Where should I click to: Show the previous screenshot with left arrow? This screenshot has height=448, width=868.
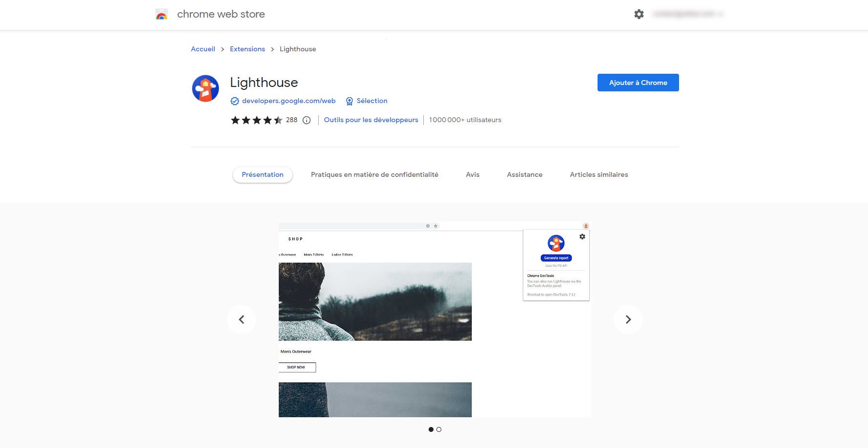[242, 320]
